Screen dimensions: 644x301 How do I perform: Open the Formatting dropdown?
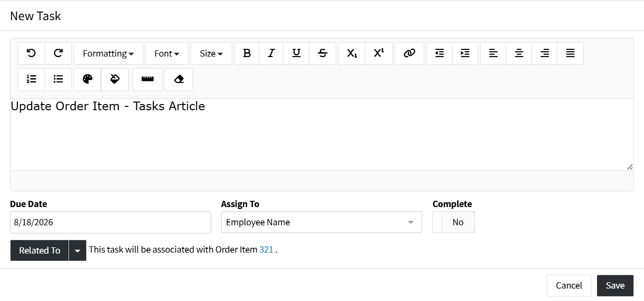(108, 53)
